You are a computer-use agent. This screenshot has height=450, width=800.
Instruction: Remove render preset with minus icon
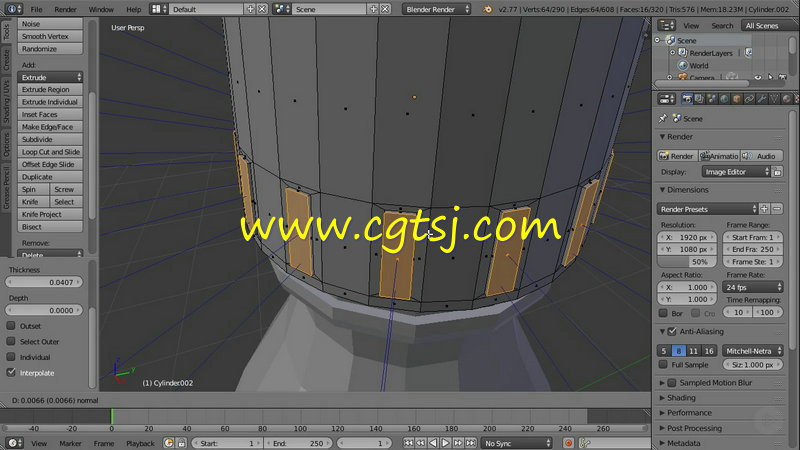click(x=777, y=209)
